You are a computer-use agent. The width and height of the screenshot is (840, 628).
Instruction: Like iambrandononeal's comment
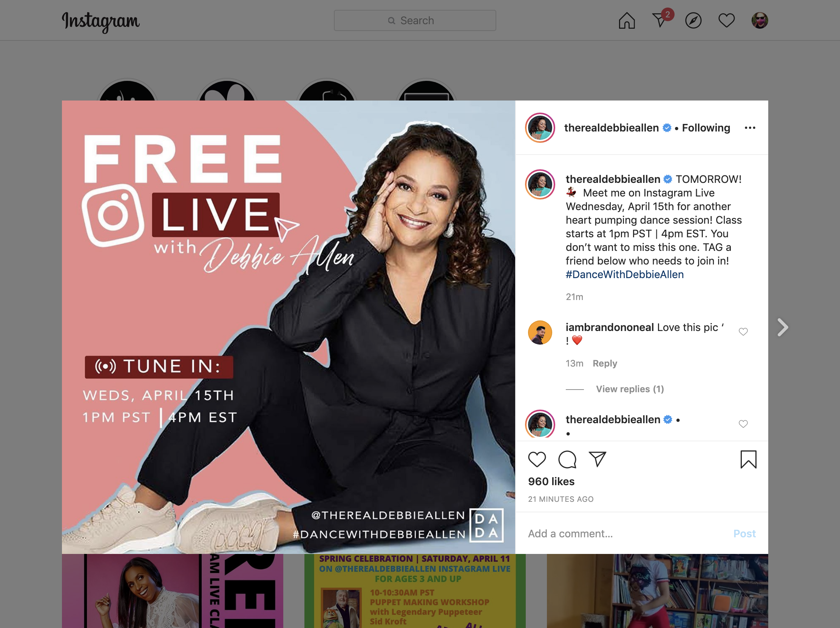tap(743, 332)
